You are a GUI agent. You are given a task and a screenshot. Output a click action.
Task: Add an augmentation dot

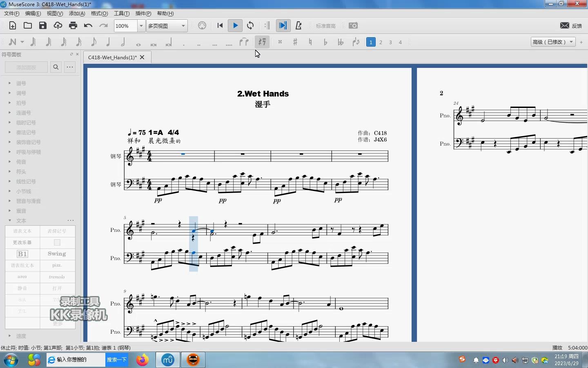tap(184, 44)
